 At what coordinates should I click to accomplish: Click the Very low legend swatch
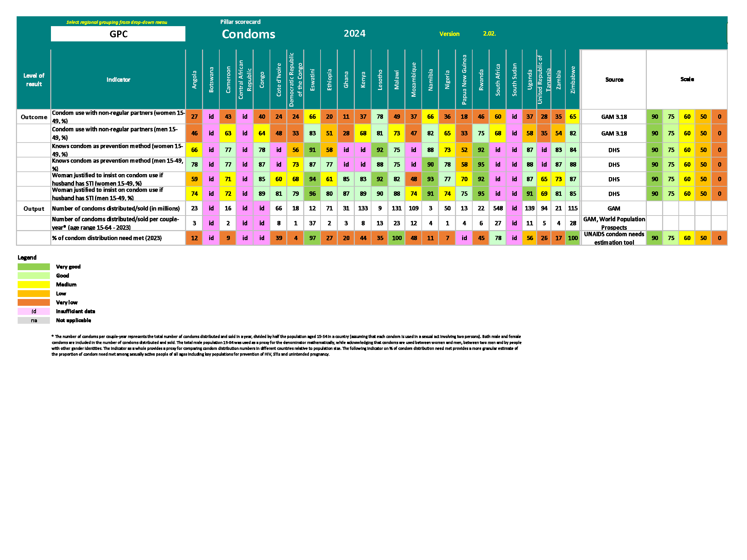34,302
